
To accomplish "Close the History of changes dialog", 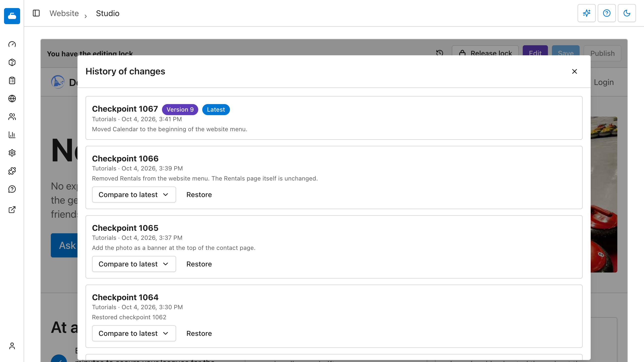I will 575,71.
